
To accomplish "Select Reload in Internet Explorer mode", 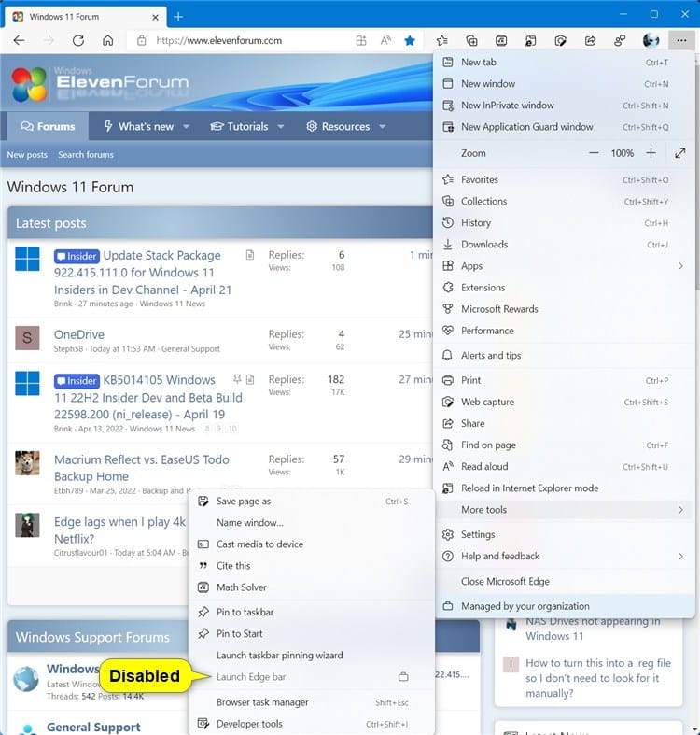I will [564, 488].
